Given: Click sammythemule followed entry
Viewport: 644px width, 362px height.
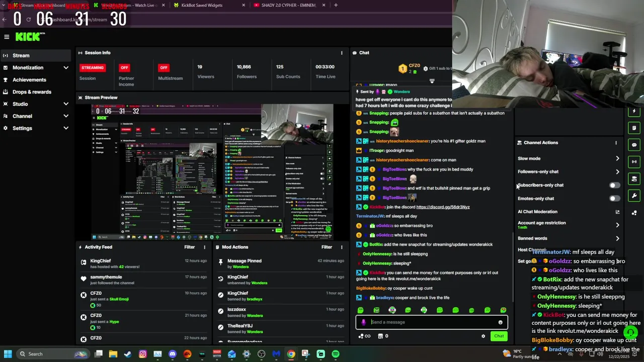Looking at the screenshot, I should click(143, 280).
